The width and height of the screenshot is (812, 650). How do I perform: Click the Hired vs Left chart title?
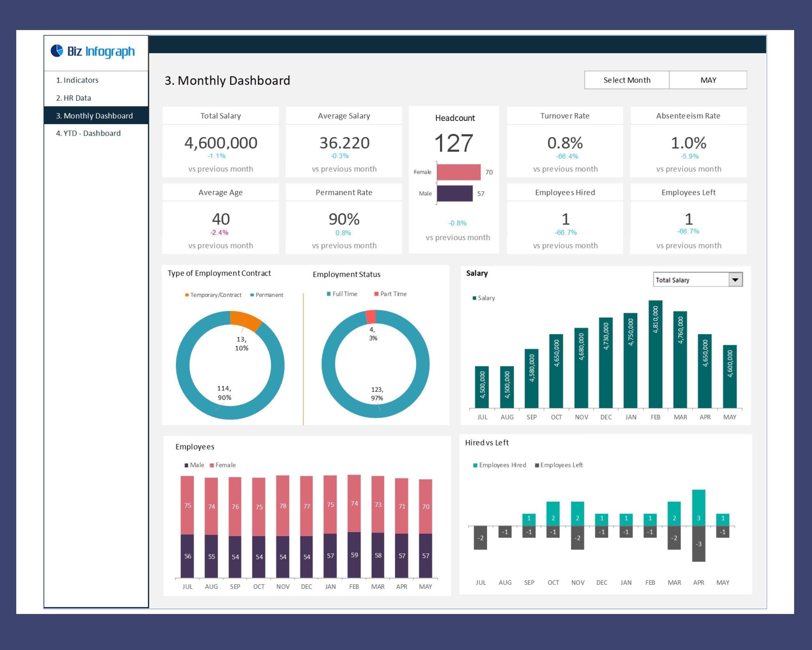[487, 442]
